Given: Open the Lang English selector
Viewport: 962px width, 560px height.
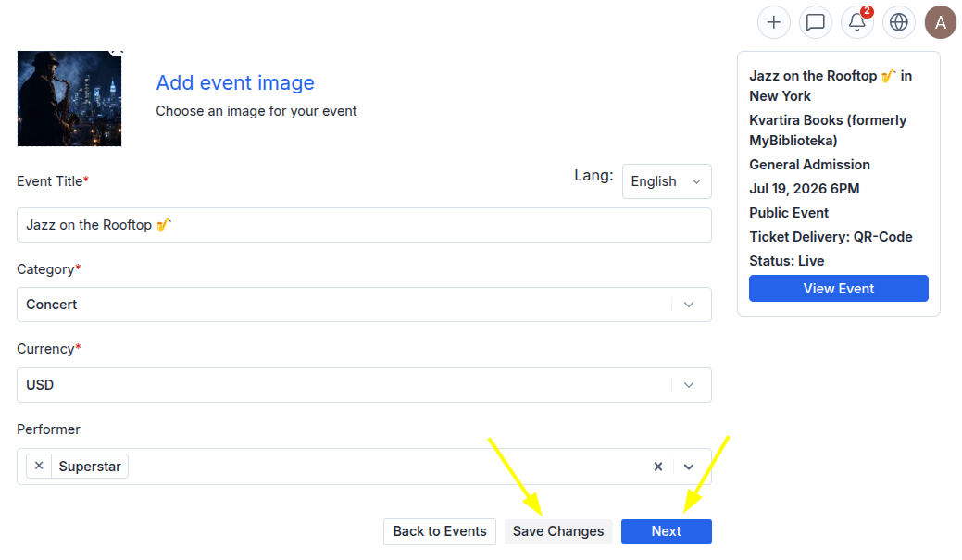Looking at the screenshot, I should click(667, 181).
